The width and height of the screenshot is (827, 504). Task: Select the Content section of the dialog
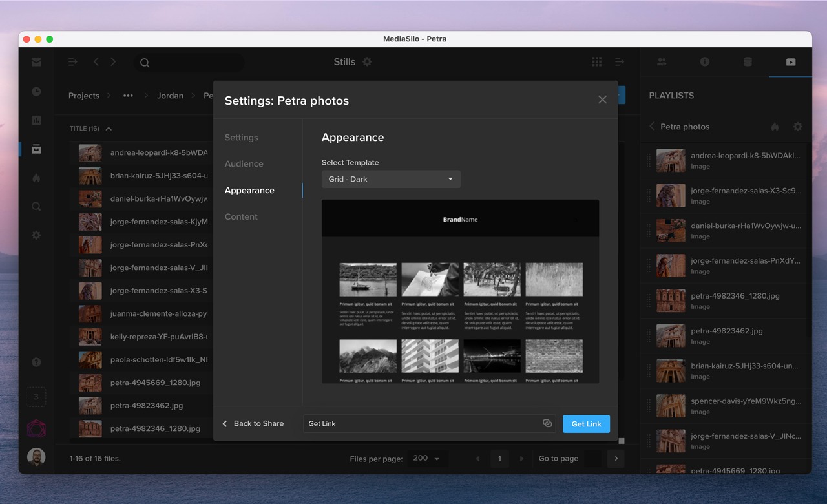pos(241,216)
